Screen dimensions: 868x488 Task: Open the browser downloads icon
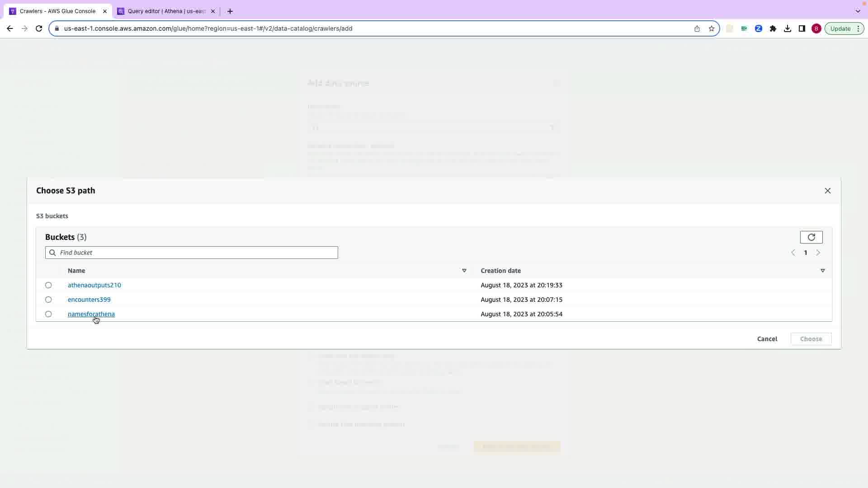(787, 28)
